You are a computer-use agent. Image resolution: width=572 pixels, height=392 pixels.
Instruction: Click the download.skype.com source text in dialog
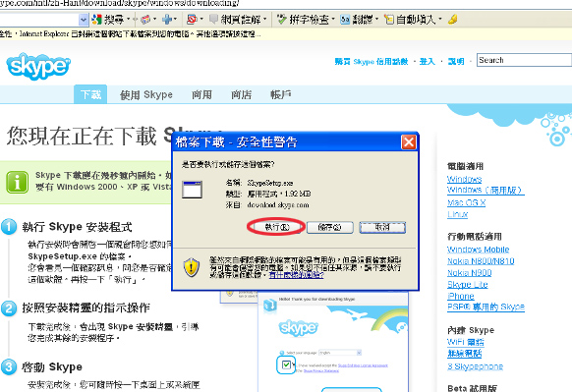(278, 205)
